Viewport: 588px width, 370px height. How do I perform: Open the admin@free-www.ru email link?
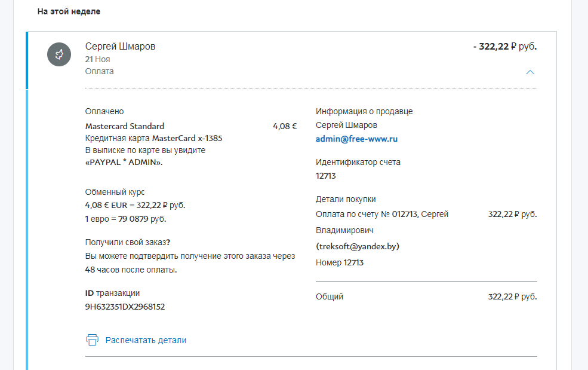tap(356, 139)
